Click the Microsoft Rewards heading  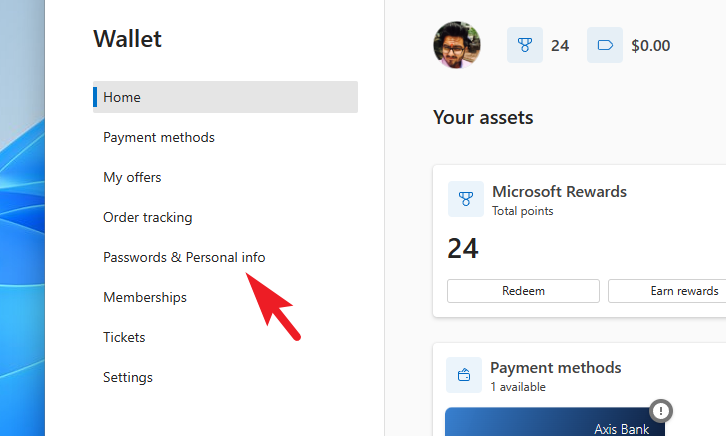(x=559, y=191)
